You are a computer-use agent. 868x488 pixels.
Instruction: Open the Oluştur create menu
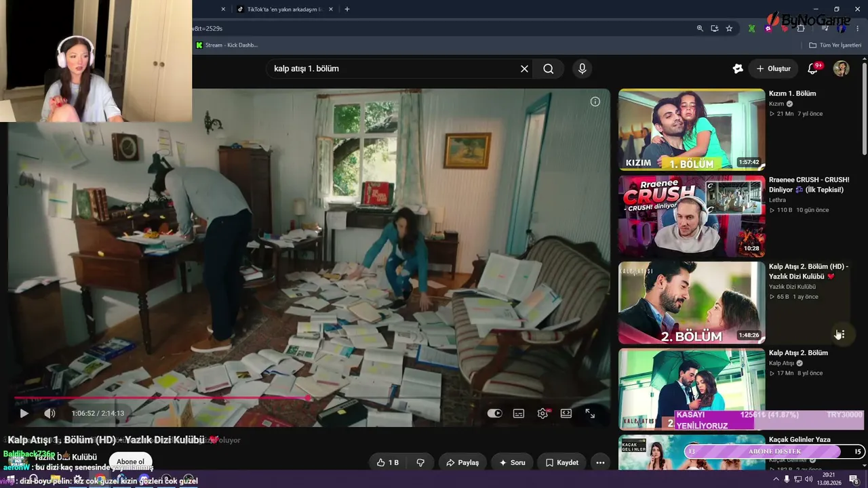click(x=774, y=68)
